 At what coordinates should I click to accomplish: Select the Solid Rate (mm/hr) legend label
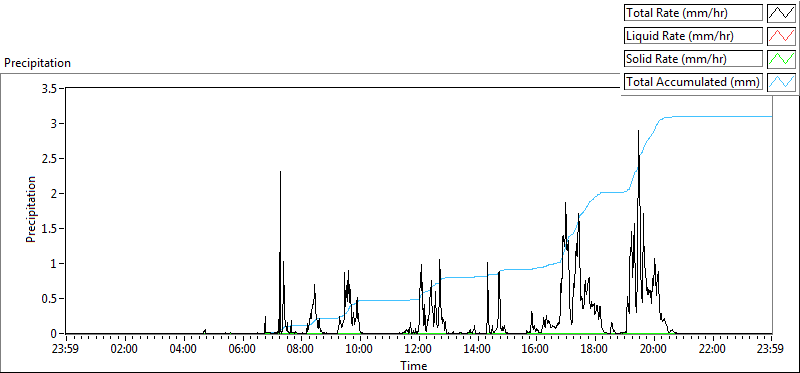click(693, 59)
